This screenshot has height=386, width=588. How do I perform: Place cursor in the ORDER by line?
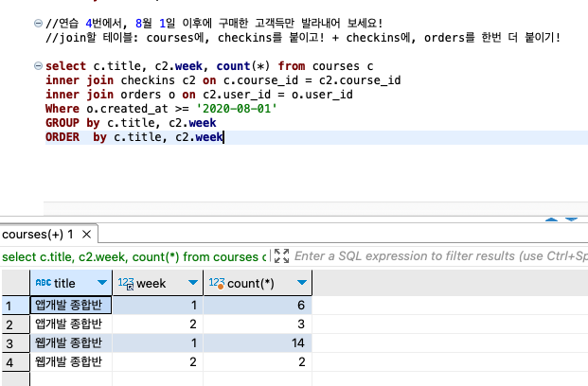pyautogui.click(x=134, y=137)
